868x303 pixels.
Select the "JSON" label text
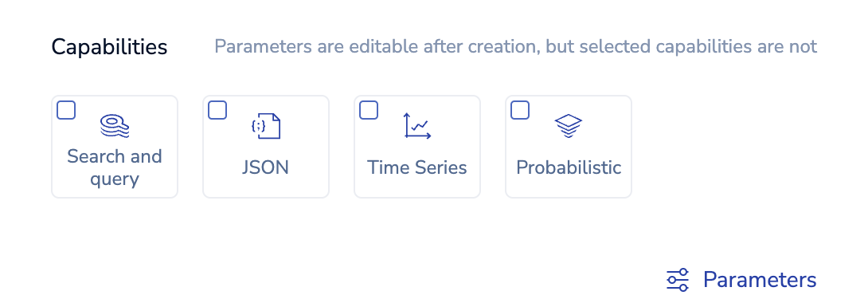(266, 167)
